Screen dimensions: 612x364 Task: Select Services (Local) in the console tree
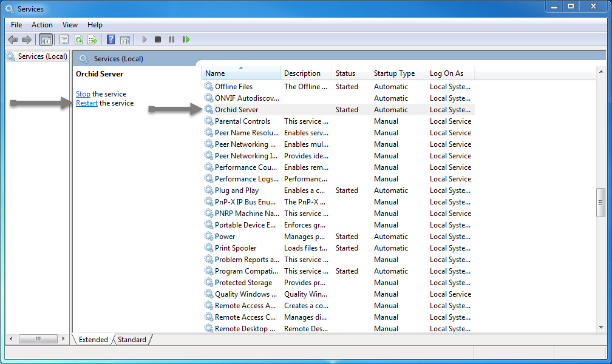(x=42, y=56)
